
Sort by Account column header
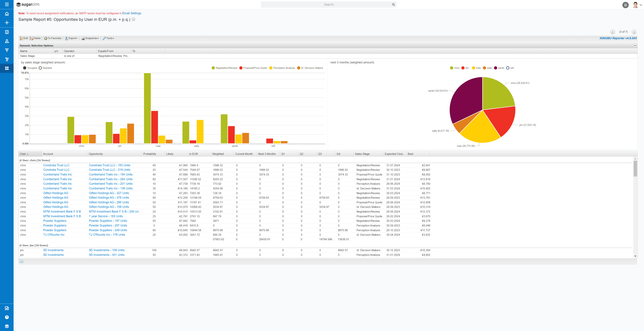pos(64,154)
